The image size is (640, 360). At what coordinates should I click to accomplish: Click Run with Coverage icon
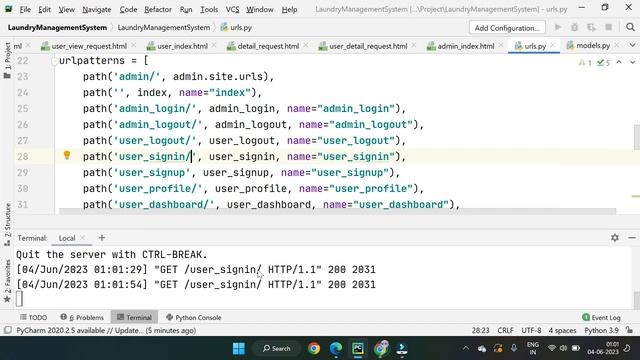click(591, 27)
